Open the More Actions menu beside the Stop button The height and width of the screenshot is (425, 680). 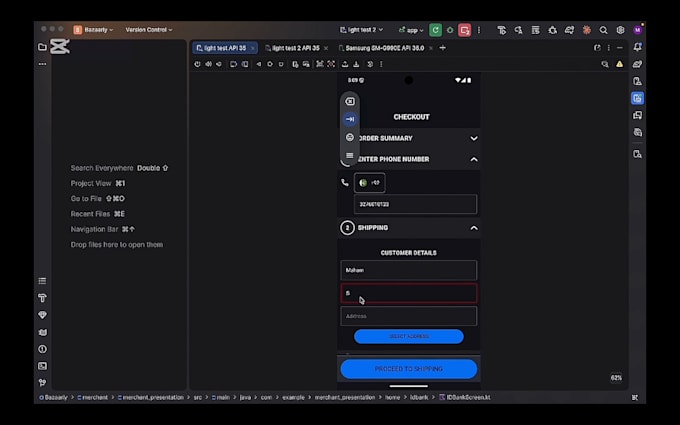479,30
